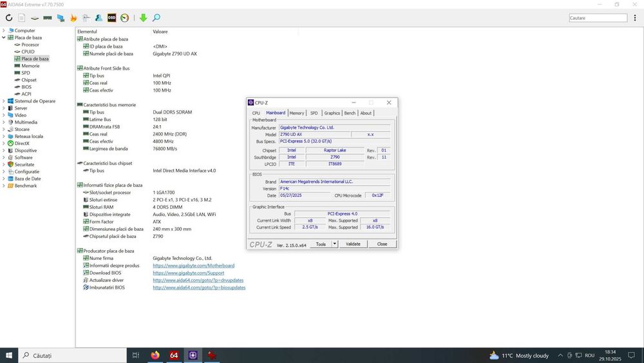The image size is (644, 363).
Task: Click the red app icon on taskbar
Action: click(x=212, y=355)
